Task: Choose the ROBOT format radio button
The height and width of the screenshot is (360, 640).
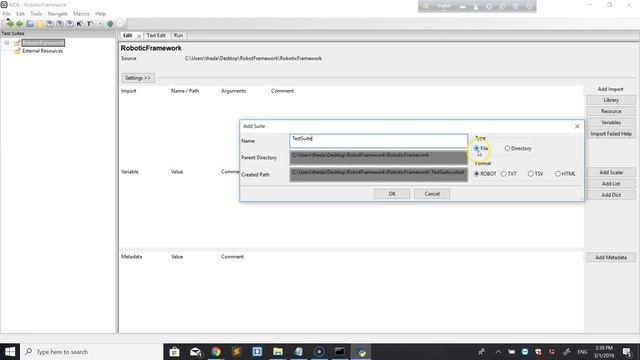Action: click(476, 174)
